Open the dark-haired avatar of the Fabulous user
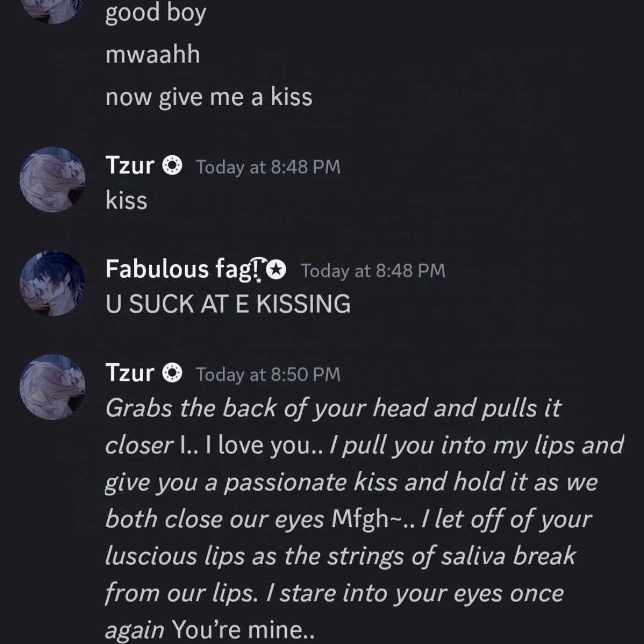The width and height of the screenshot is (644, 644). click(x=53, y=283)
